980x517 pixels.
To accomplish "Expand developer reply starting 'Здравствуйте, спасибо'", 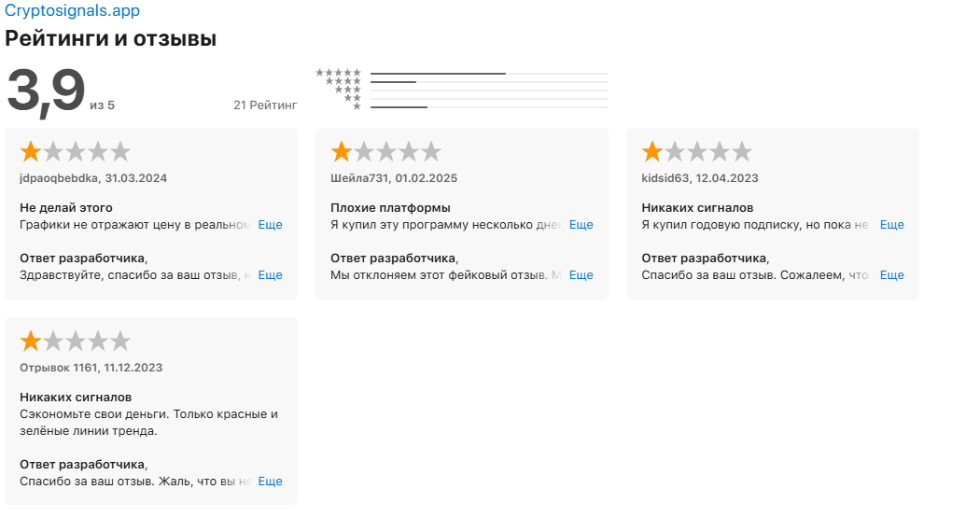I will tap(270, 275).
